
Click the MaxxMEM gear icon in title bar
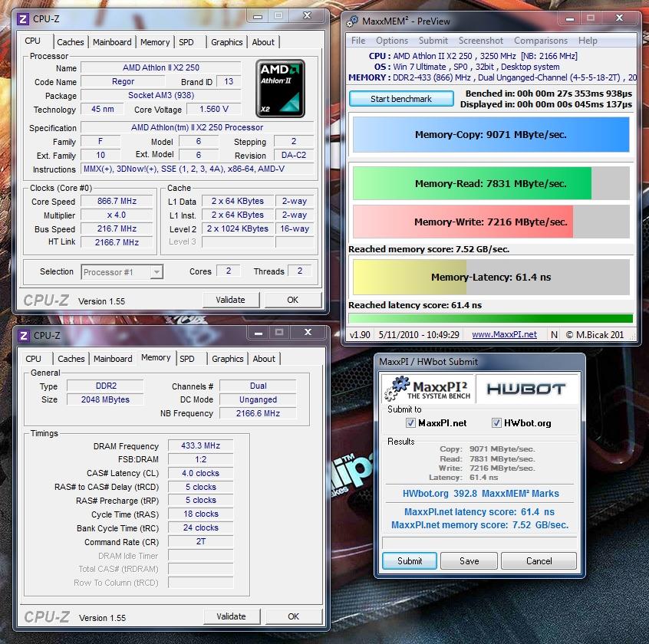(x=352, y=21)
